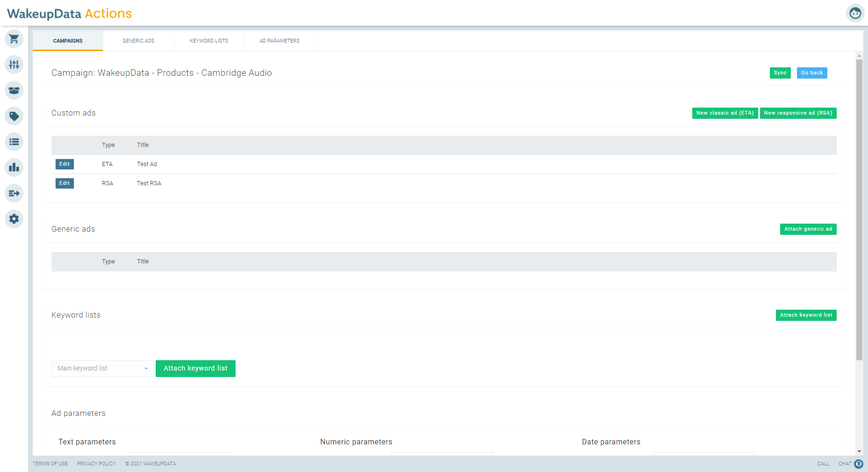Edit the Test RSA row

tap(65, 183)
